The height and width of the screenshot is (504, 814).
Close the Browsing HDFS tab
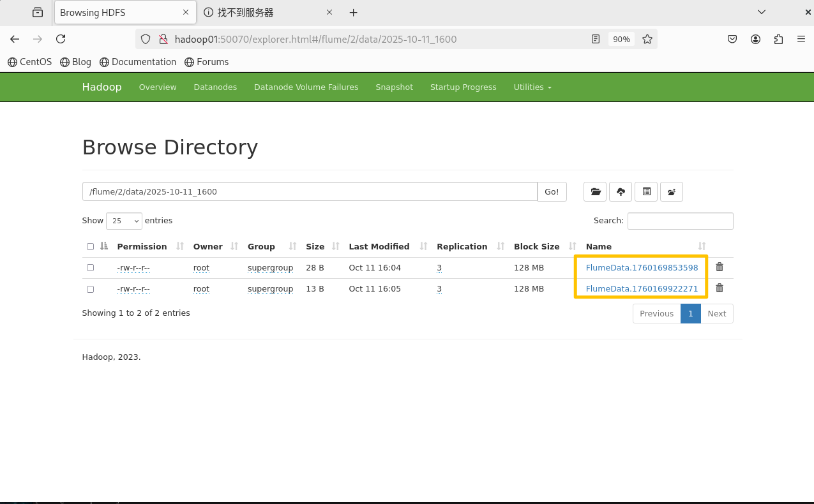click(186, 12)
